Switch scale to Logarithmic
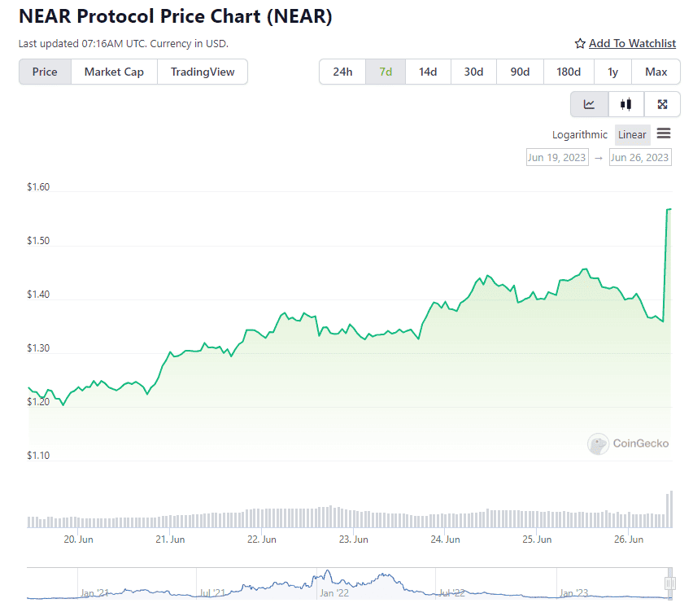Image resolution: width=693 pixels, height=616 pixels. [579, 134]
